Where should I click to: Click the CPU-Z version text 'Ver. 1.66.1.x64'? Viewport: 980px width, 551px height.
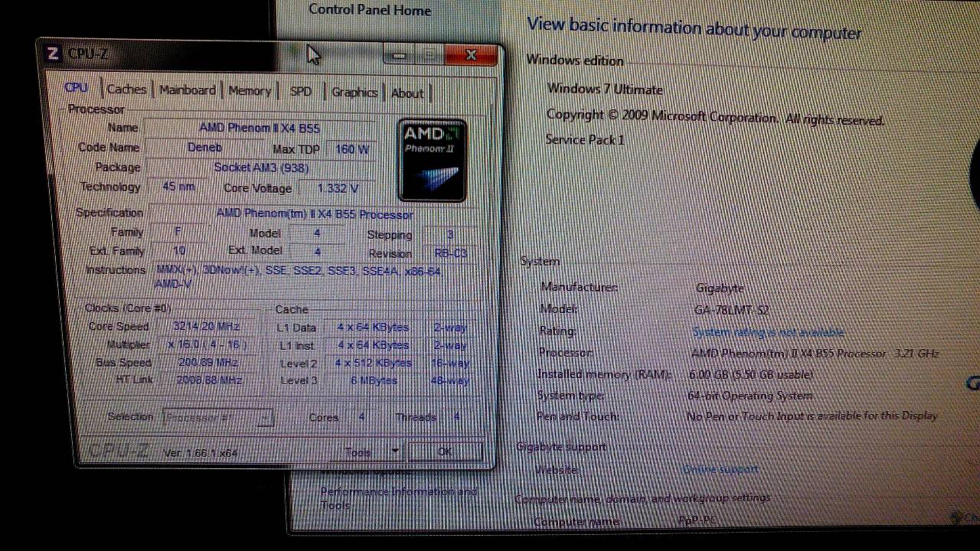click(201, 453)
